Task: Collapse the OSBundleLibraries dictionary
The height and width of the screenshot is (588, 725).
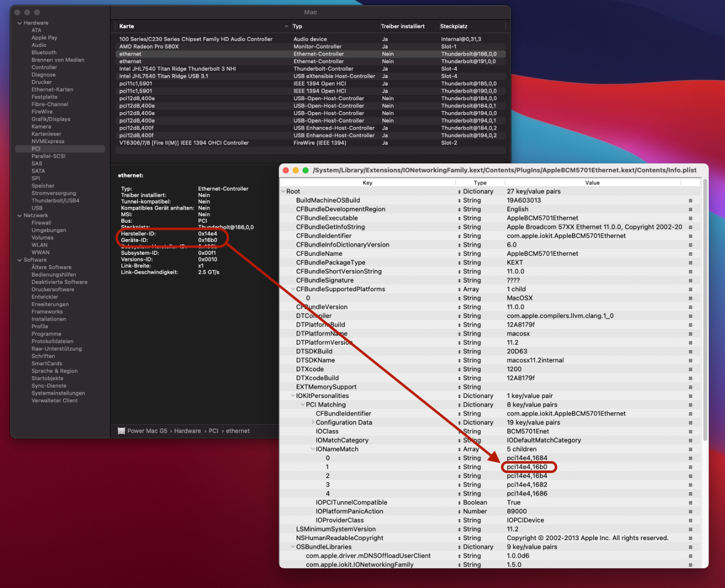Action: coord(293,547)
